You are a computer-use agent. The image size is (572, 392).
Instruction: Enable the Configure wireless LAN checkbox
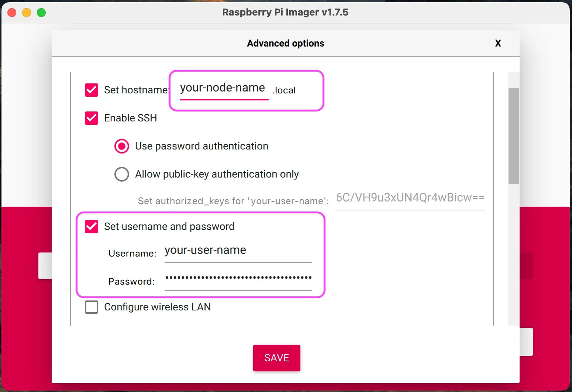tap(92, 307)
